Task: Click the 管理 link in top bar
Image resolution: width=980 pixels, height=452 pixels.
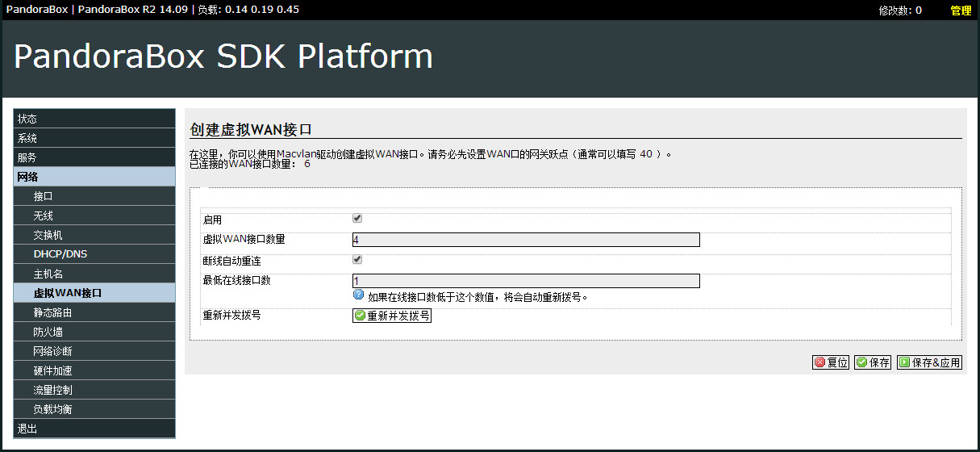Action: [x=961, y=10]
